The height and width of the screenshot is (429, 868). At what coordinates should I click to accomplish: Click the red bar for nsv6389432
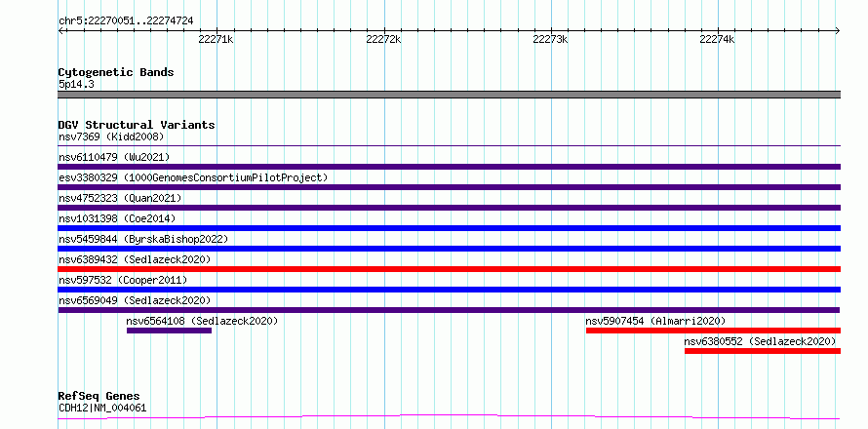[x=449, y=269]
